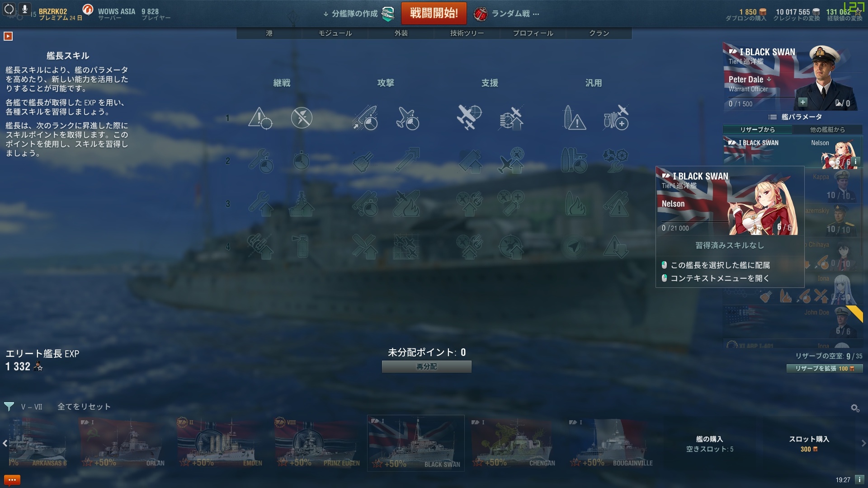This screenshot has width=868, height=488.
Task: Open the モジュール tab
Action: pos(335,33)
